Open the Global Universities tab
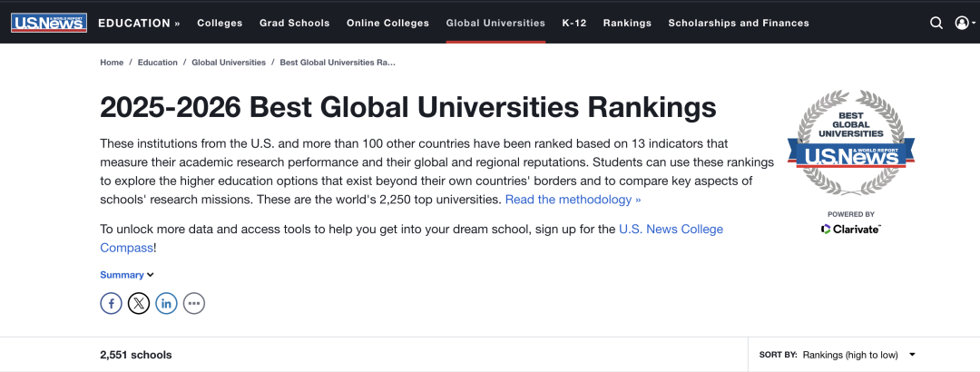Viewport: 980px width, 372px height. pyautogui.click(x=495, y=23)
